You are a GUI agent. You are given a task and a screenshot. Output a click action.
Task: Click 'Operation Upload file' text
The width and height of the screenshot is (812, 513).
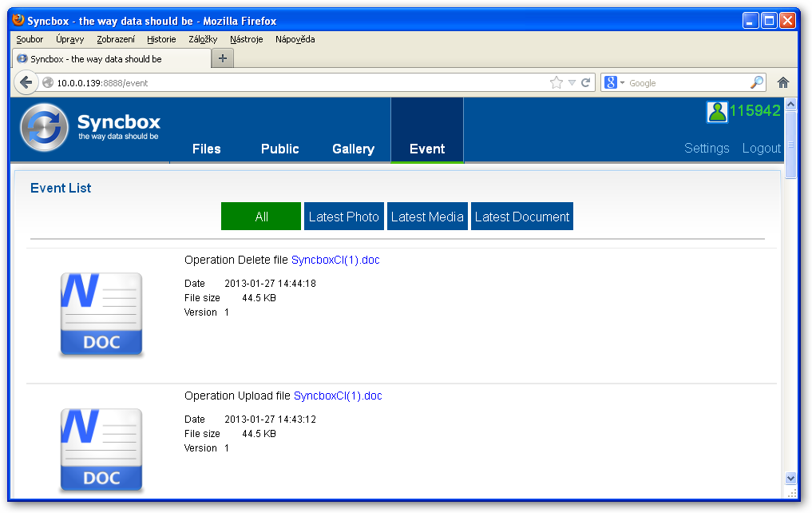[237, 396]
